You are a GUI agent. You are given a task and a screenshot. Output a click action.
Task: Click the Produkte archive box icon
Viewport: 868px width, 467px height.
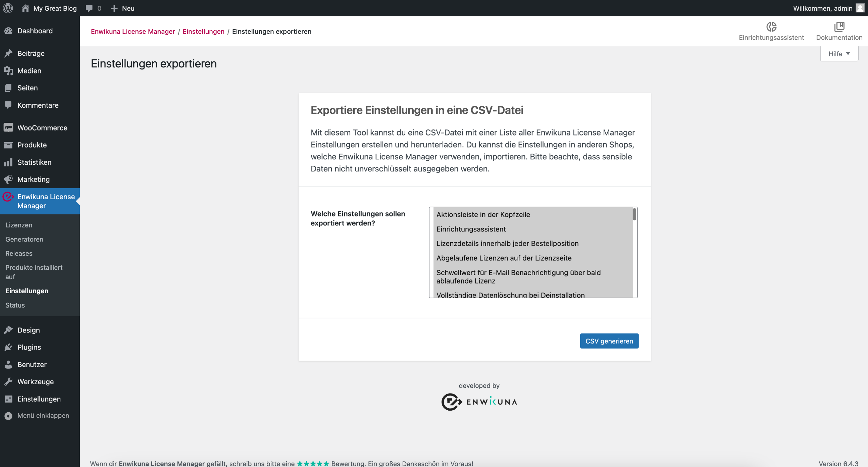tap(8, 145)
